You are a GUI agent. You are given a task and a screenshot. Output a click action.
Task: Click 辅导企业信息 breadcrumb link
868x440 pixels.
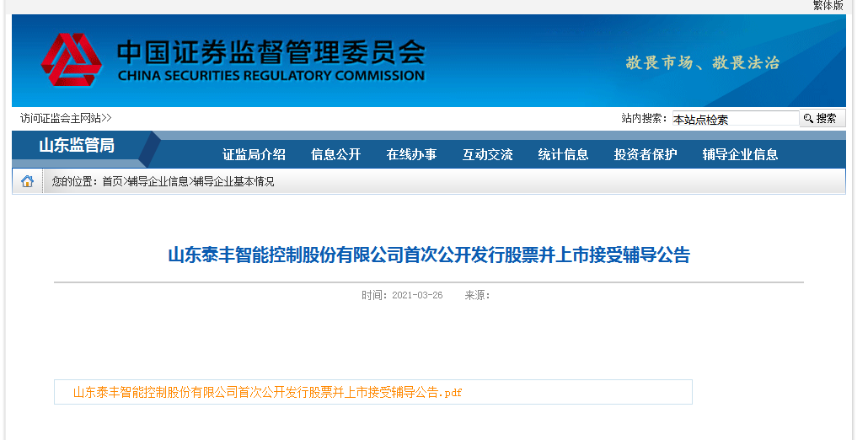click(158, 181)
